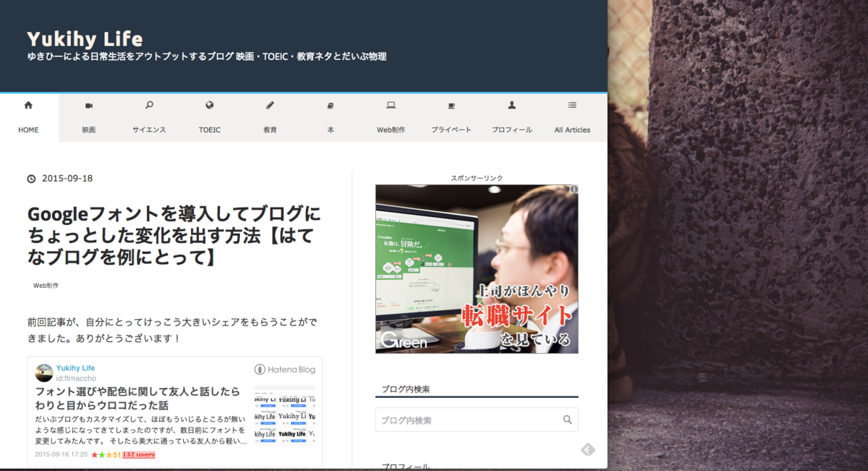Open the laptop icon above Web制作
The height and width of the screenshot is (471, 868).
click(x=391, y=105)
